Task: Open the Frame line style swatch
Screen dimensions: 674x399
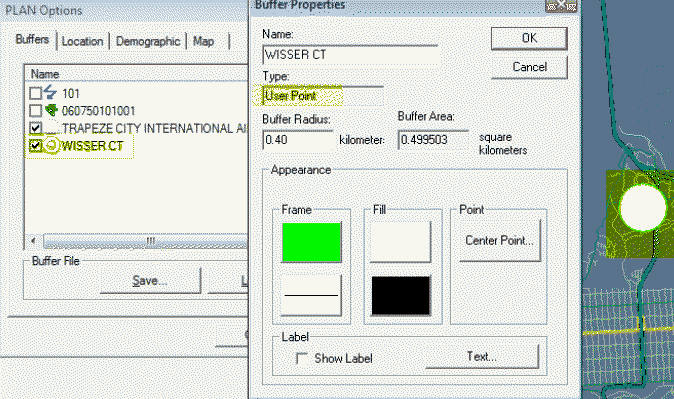Action: coord(311,295)
